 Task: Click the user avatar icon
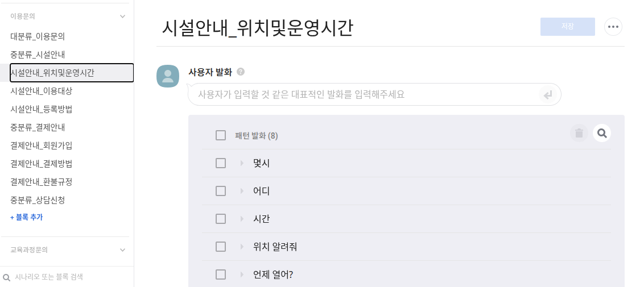(168, 76)
